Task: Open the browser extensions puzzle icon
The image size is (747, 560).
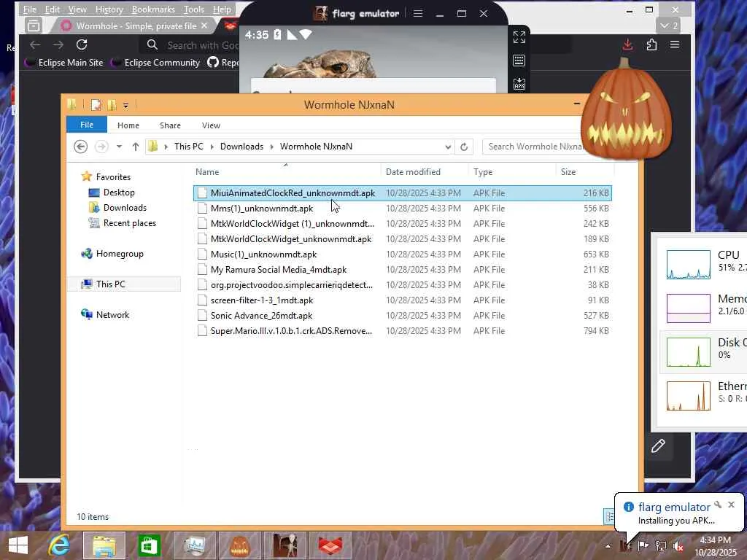Action: click(651, 44)
